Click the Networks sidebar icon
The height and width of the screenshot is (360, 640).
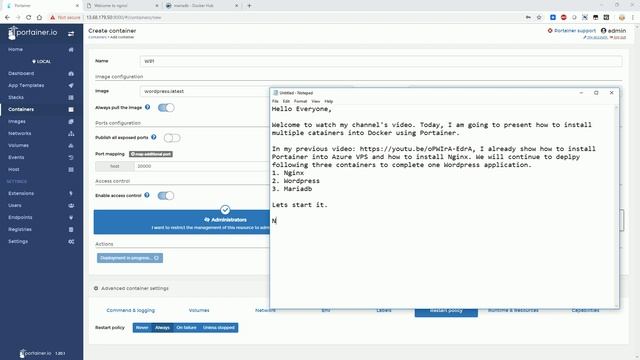click(x=71, y=133)
